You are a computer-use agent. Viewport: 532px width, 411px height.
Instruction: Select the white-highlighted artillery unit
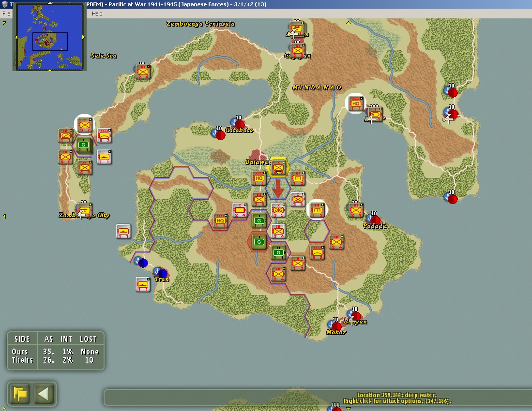317,210
